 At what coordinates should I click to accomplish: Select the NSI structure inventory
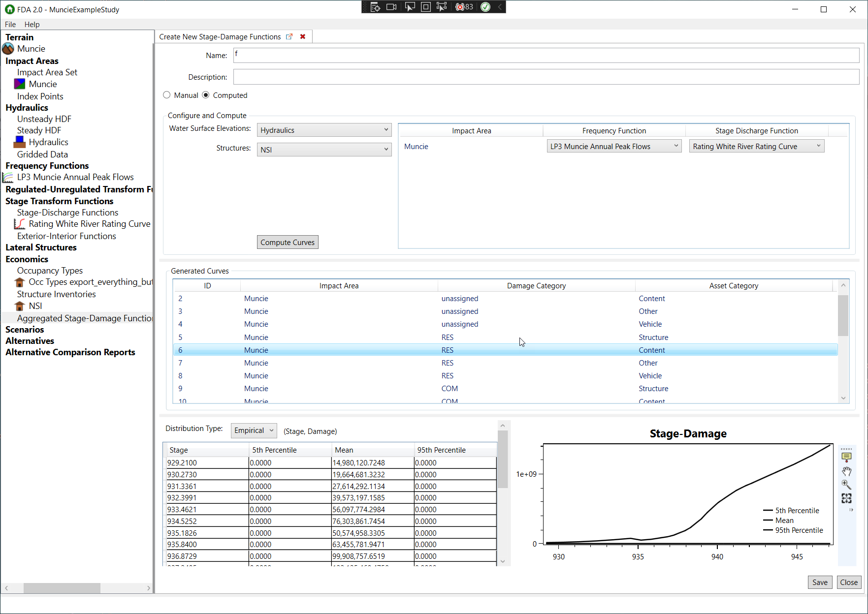35,306
